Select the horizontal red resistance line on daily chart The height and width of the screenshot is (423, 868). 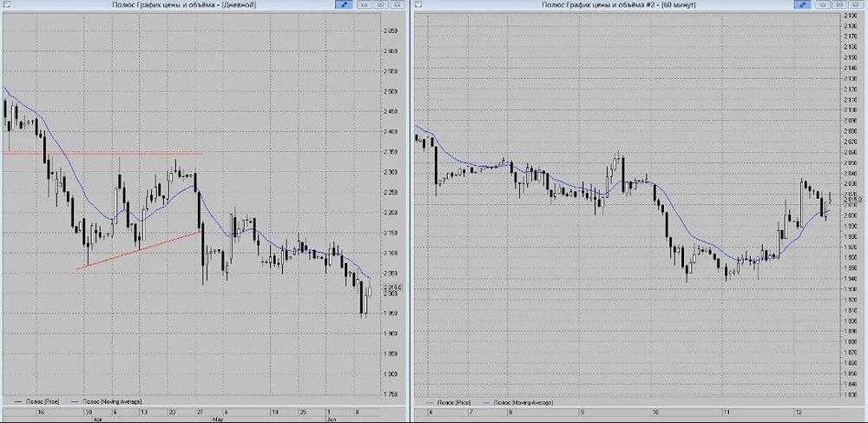coord(102,153)
